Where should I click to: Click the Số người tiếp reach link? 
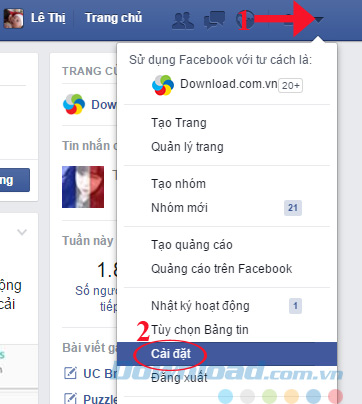(96, 298)
